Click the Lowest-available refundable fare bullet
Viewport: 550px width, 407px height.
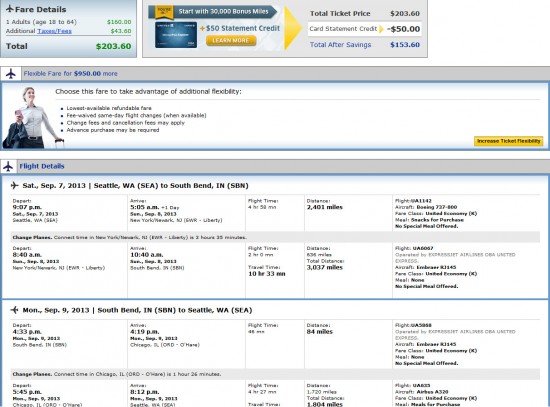[109, 108]
